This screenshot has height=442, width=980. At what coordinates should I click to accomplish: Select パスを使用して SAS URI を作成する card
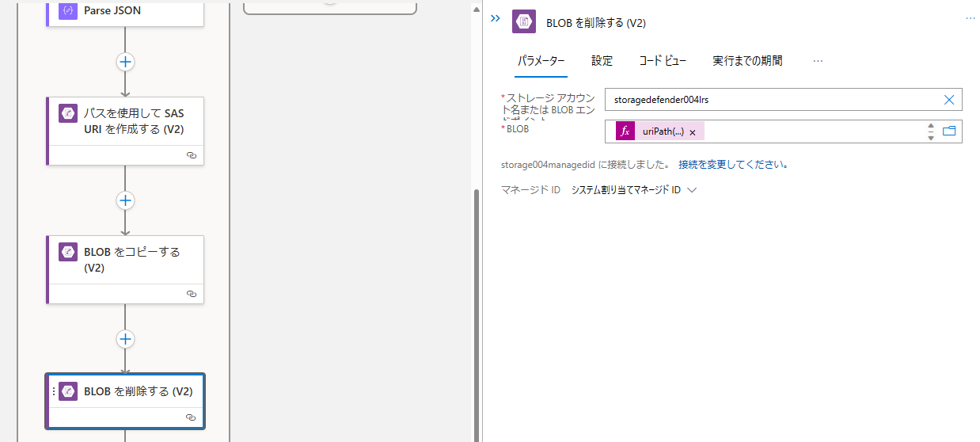coord(125,131)
